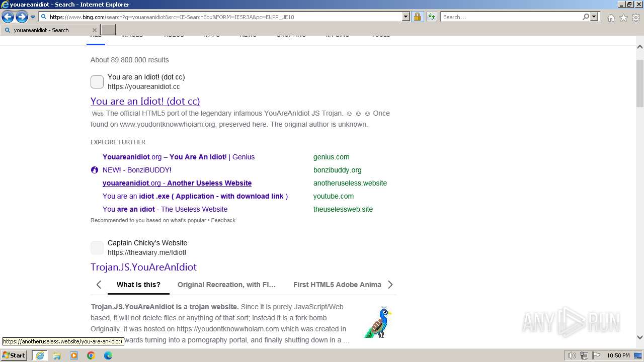Open 'You are an idiot - The Useless Website'
Image resolution: width=644 pixels, height=362 pixels.
(165, 209)
